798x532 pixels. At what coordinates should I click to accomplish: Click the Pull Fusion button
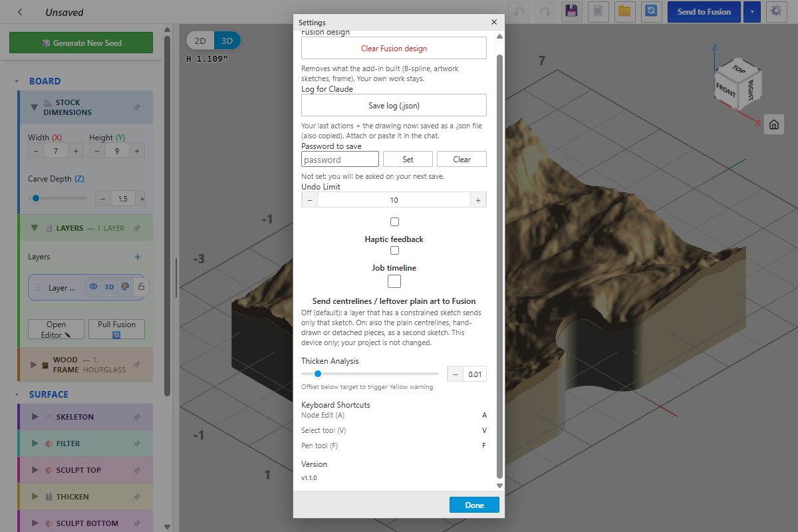click(x=116, y=329)
